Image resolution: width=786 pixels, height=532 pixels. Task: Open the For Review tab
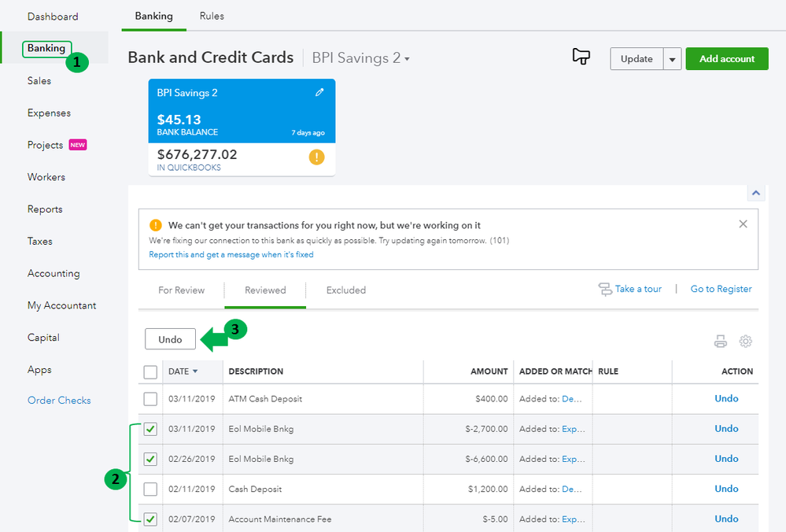pyautogui.click(x=181, y=290)
